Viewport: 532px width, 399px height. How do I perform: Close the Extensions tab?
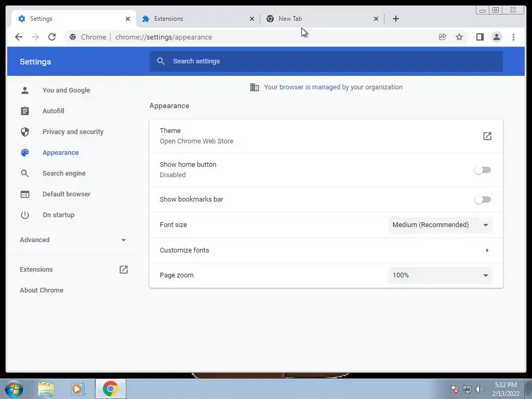coord(252,19)
